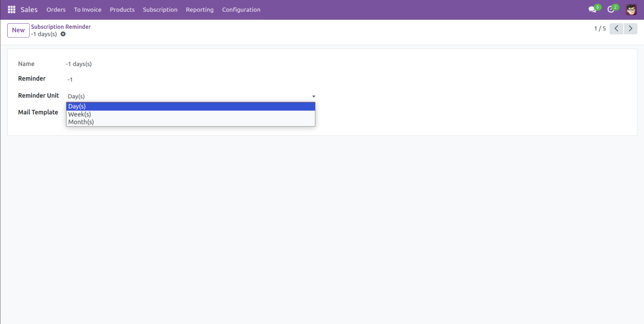The image size is (644, 324).
Task: Click the Mail Template label
Action: 38,112
